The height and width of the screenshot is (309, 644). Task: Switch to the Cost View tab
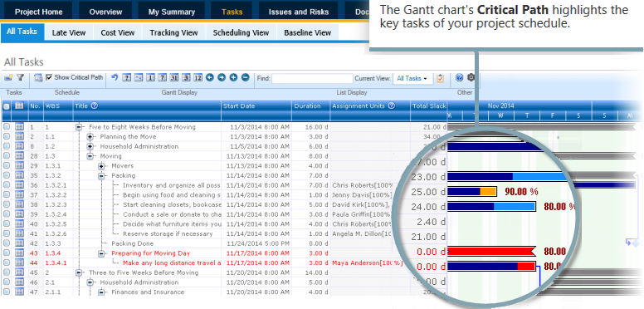coord(118,33)
